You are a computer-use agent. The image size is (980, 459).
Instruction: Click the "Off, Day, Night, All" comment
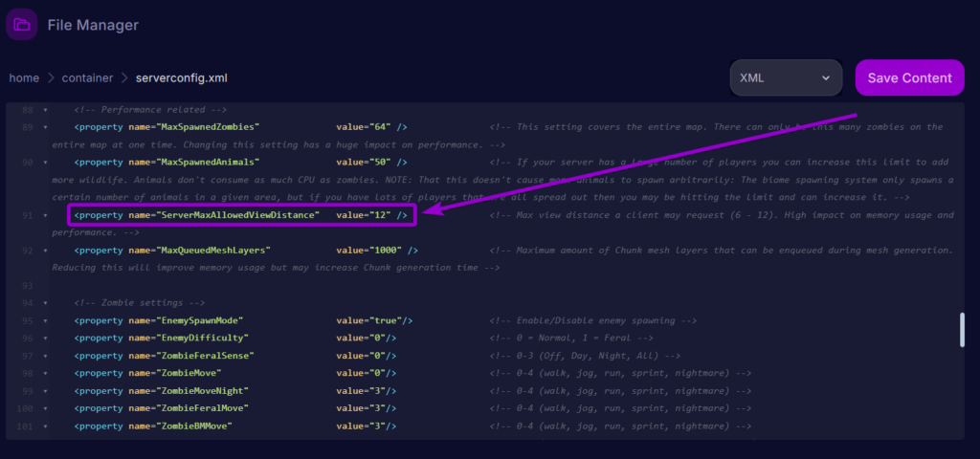pos(585,356)
